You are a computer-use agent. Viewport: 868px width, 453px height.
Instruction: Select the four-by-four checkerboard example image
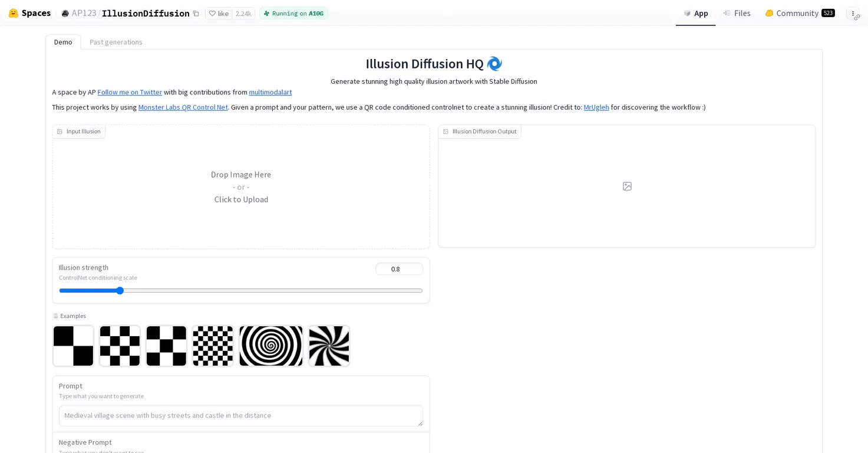pos(120,346)
